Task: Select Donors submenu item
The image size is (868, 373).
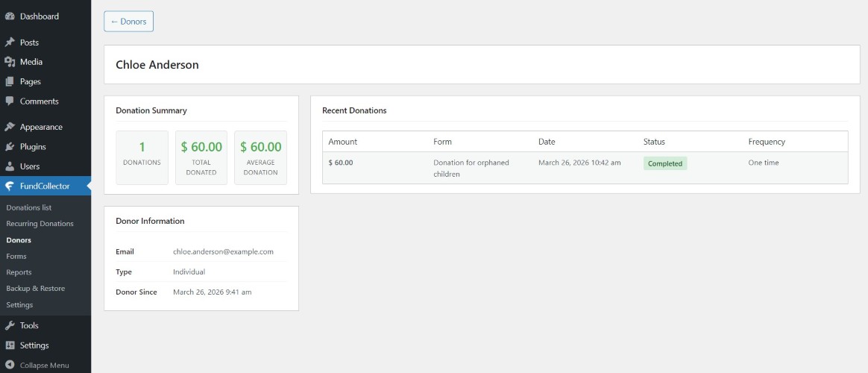Action: (x=19, y=240)
